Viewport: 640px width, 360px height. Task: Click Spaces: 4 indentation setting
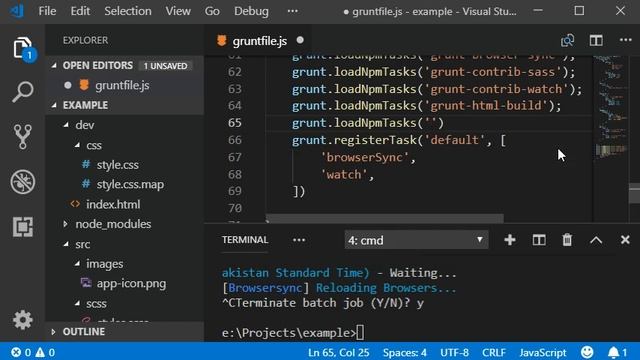(x=404, y=352)
